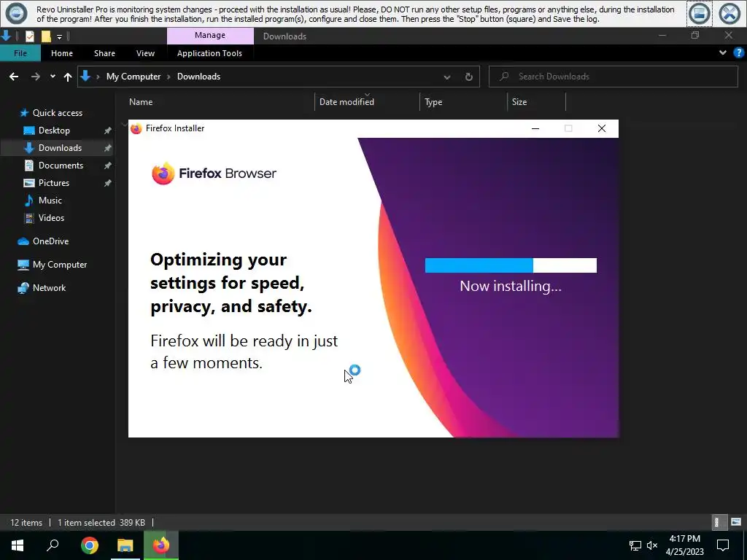The height and width of the screenshot is (560, 747).
Task: Open the recent locations dropdown
Action: tap(53, 77)
